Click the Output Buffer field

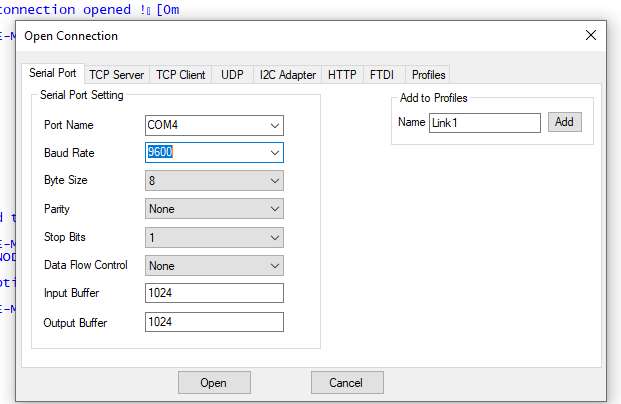coord(214,322)
